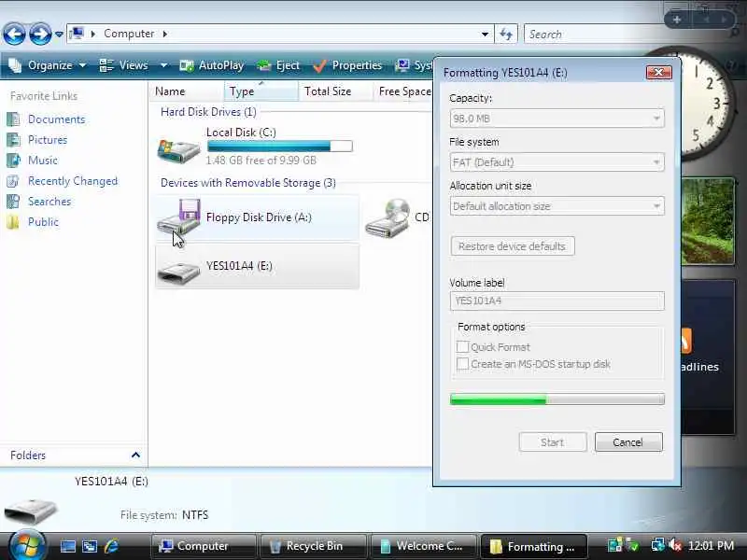Open Properties from the toolbar
The width and height of the screenshot is (747, 560).
347,65
